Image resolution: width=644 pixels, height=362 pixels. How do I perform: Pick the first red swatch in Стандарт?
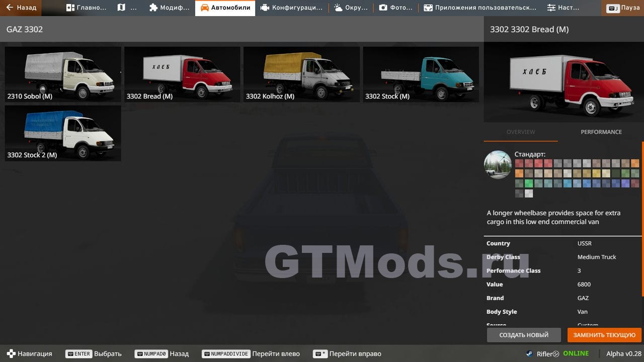pos(519,163)
